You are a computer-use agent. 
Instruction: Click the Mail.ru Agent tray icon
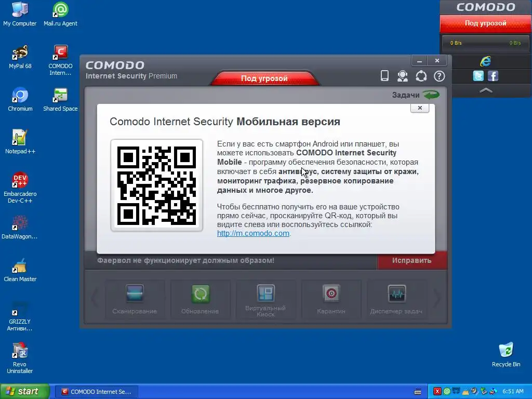[x=447, y=392]
